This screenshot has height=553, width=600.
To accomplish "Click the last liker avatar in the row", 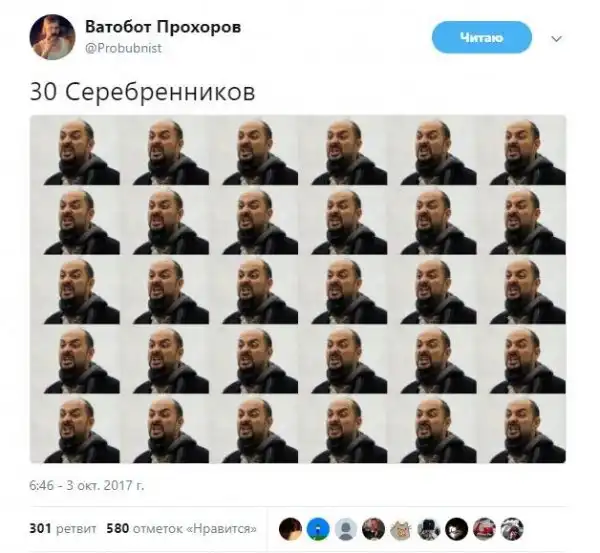I will [x=512, y=529].
